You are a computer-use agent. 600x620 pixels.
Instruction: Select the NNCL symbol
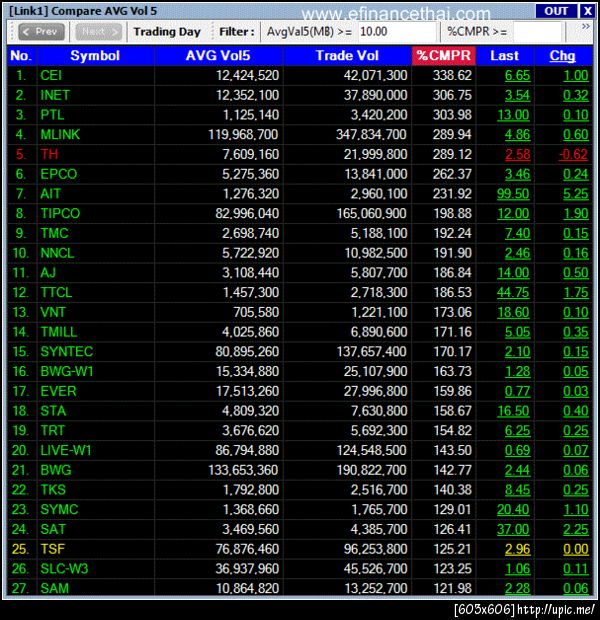point(57,253)
